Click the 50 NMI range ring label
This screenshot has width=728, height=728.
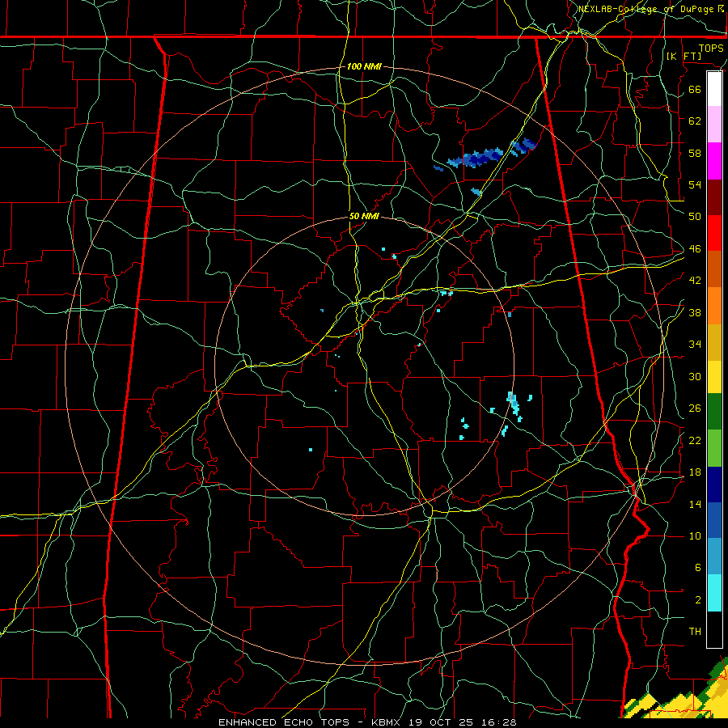[364, 216]
